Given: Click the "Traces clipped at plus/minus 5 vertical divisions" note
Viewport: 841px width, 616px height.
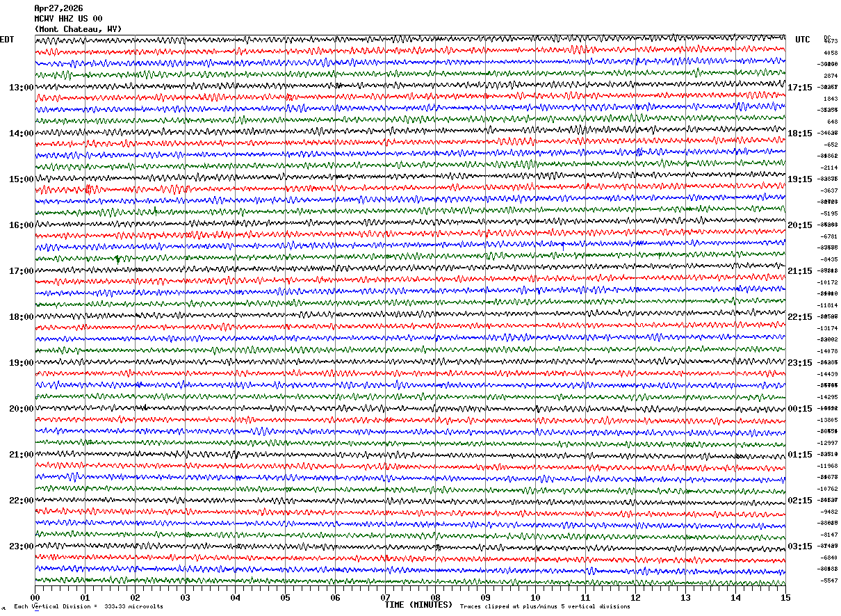Looking at the screenshot, I should tap(545, 607).
